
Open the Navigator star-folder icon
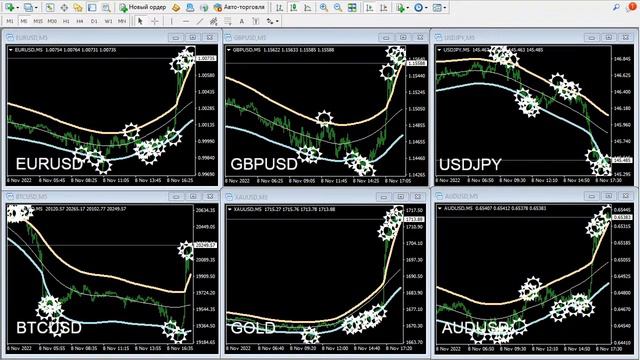click(x=78, y=7)
